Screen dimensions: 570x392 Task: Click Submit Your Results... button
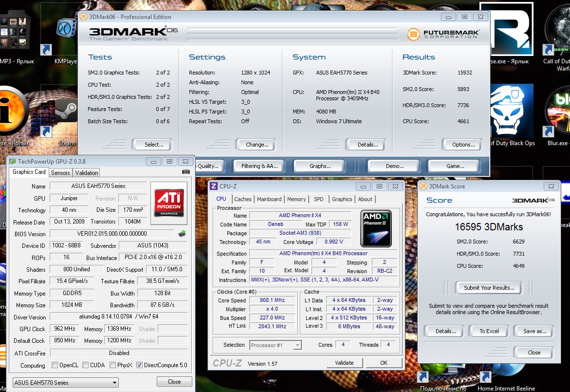pos(489,288)
